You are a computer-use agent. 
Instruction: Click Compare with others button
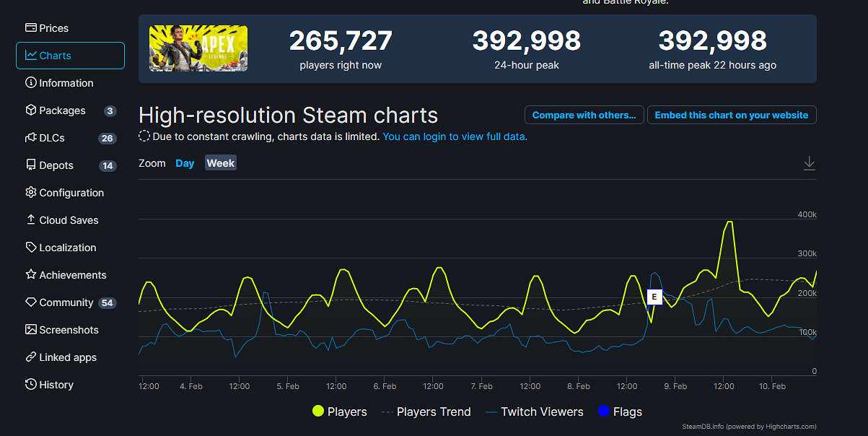pyautogui.click(x=584, y=115)
